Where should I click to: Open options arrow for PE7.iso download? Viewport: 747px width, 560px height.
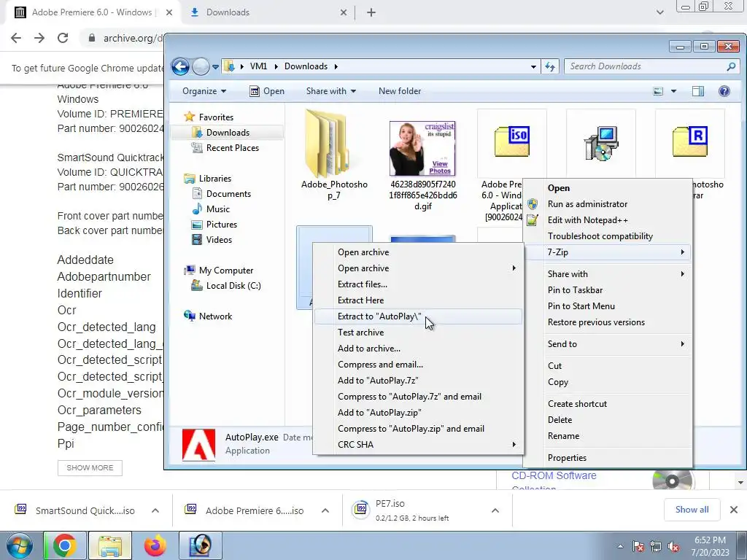pyautogui.click(x=495, y=510)
